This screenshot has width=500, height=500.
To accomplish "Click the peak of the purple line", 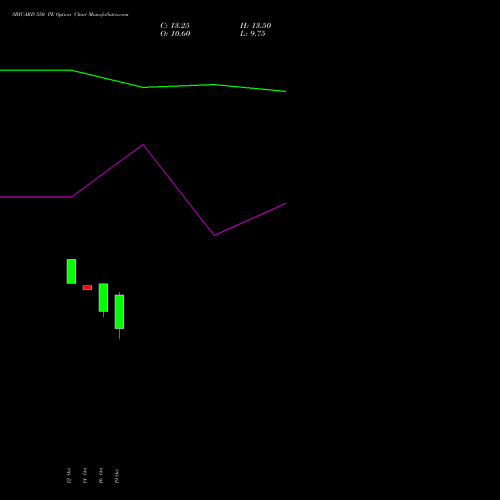I will [x=143, y=145].
